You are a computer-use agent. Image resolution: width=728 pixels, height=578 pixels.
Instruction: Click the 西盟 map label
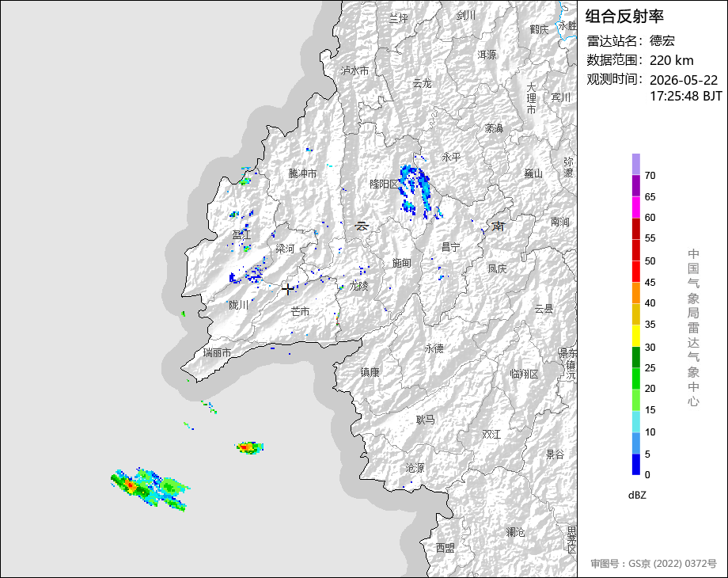point(446,548)
